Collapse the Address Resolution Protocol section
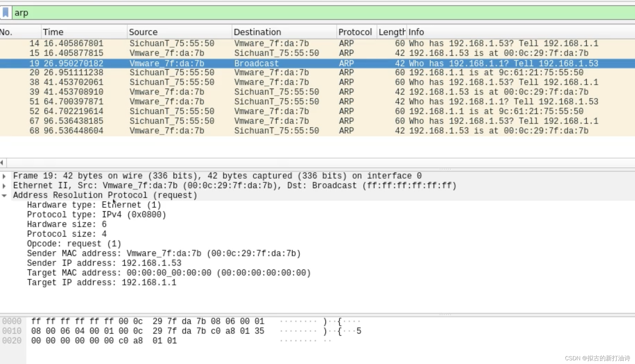The image size is (635, 364). [x=4, y=196]
